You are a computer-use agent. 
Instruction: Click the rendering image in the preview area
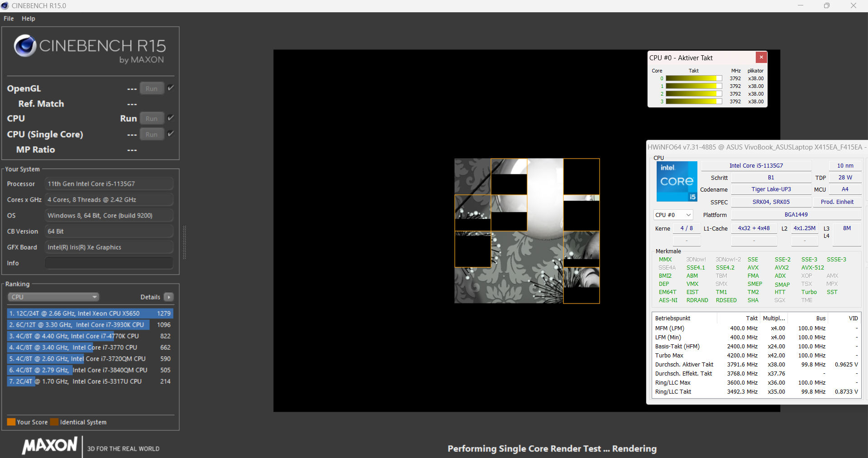point(527,231)
